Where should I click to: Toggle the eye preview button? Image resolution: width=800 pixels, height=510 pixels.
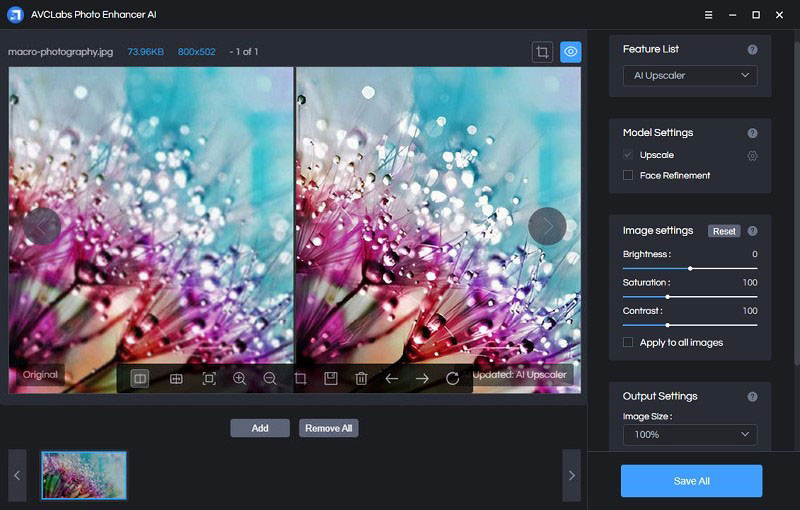(570, 52)
